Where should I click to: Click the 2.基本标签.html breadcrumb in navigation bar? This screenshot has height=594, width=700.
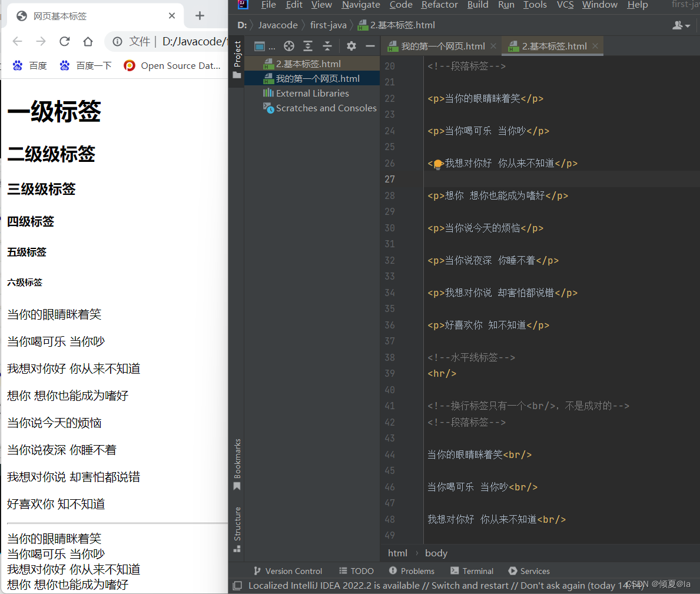(396, 25)
